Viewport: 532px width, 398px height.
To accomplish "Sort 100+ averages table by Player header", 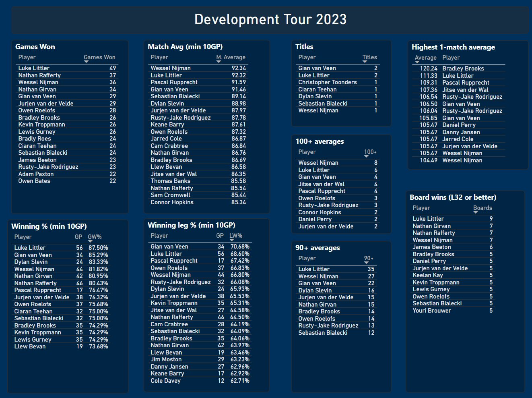I will pyautogui.click(x=307, y=152).
